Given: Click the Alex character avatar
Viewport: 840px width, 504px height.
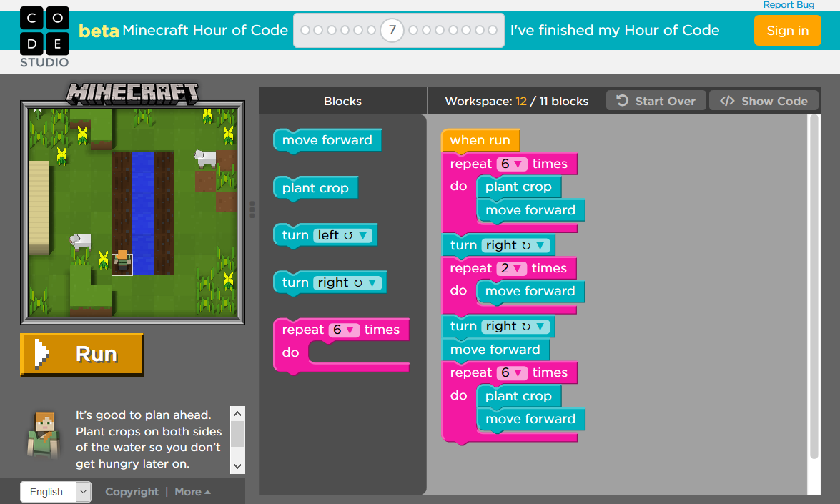Looking at the screenshot, I should point(44,435).
